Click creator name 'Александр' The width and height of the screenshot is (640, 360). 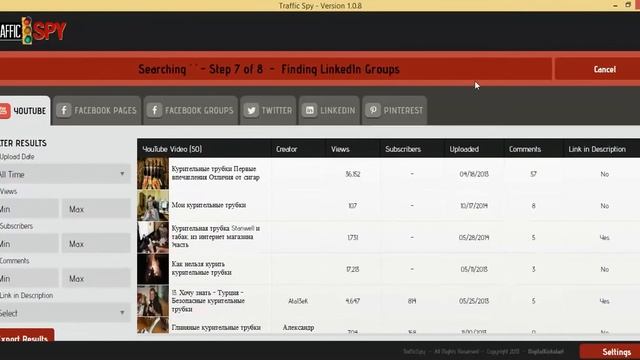coord(298,327)
